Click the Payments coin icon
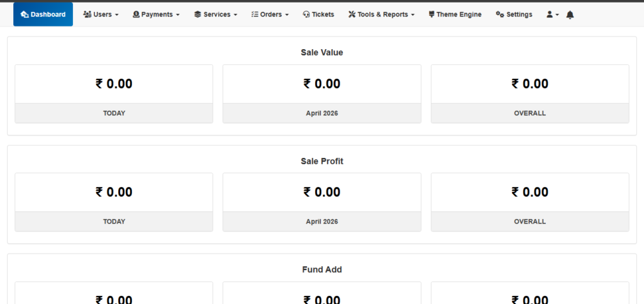644x304 pixels. click(136, 14)
